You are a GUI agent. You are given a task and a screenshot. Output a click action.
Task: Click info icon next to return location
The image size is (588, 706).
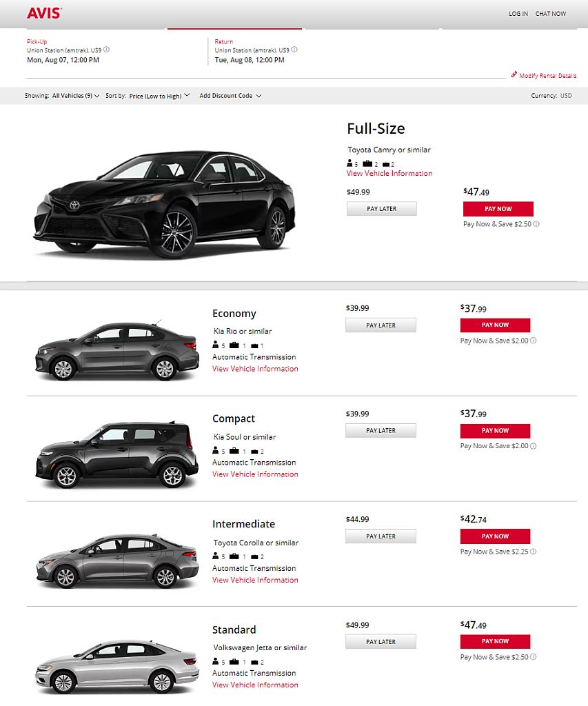294,50
